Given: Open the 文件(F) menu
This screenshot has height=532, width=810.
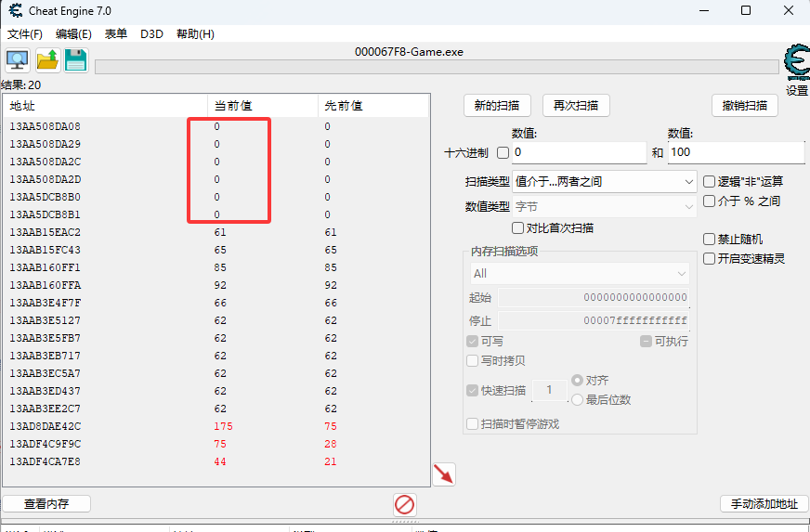Looking at the screenshot, I should coord(25,34).
